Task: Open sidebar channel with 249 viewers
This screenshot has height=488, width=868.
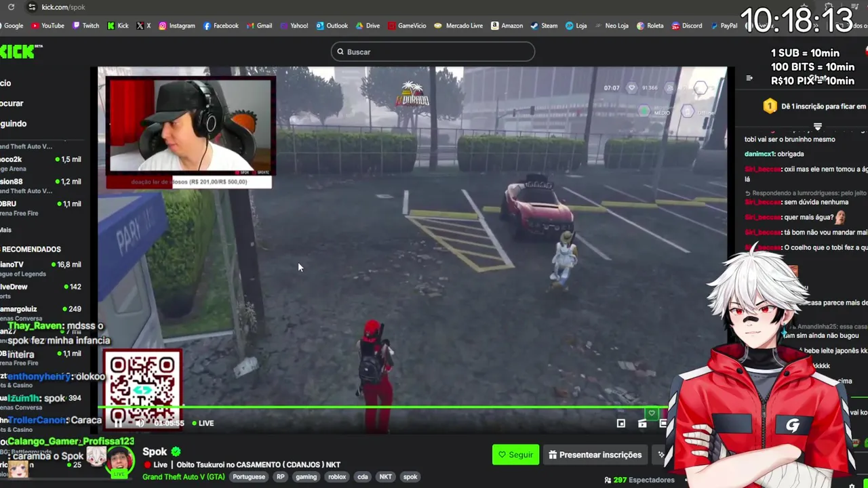Action: (x=41, y=313)
